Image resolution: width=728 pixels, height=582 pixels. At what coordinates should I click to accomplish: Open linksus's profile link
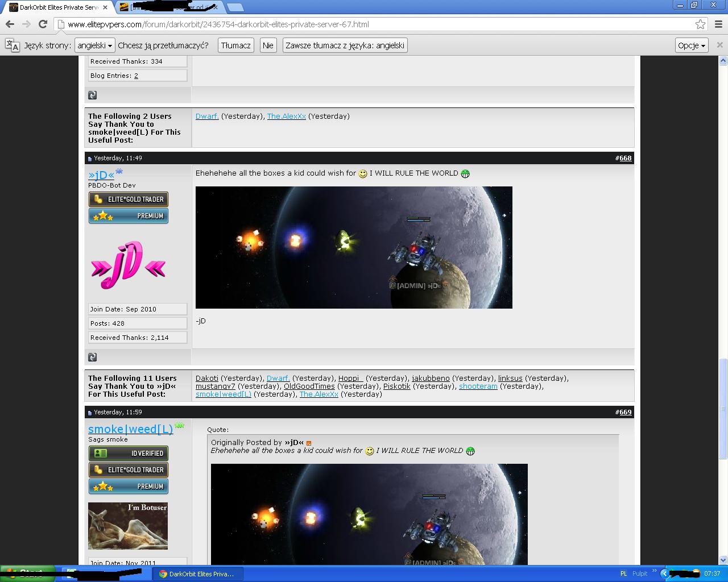click(510, 378)
